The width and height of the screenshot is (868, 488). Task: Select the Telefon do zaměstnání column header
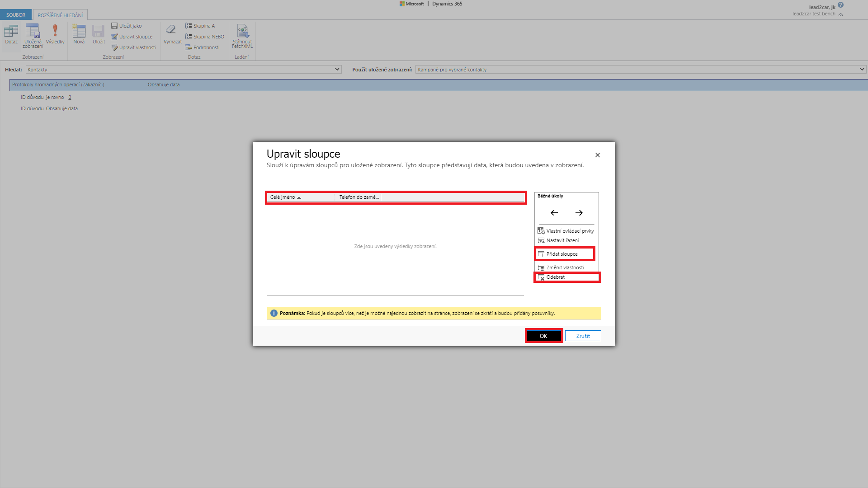point(359,197)
